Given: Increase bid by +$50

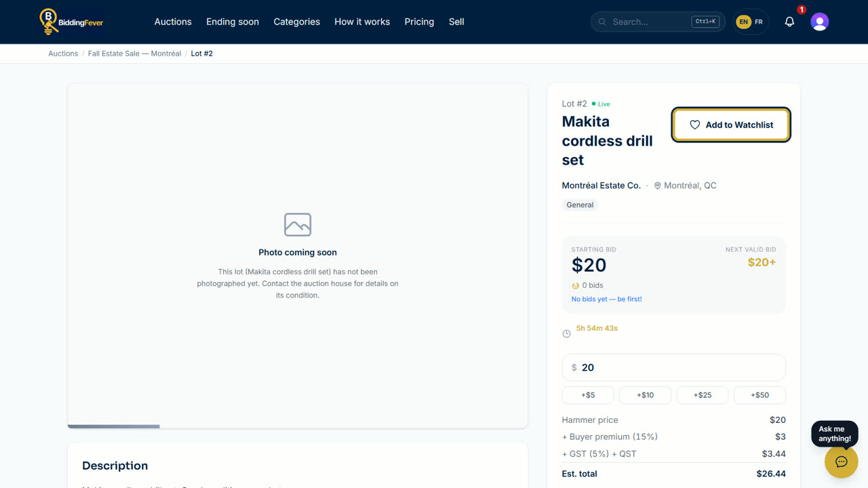Looking at the screenshot, I should [760, 395].
